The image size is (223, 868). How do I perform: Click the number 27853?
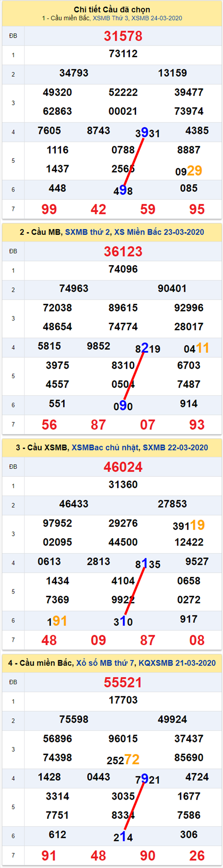pyautogui.click(x=172, y=504)
